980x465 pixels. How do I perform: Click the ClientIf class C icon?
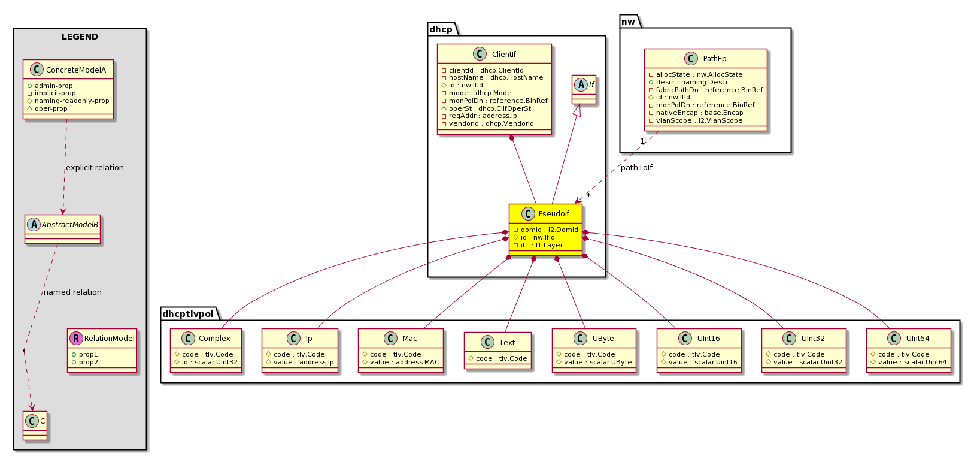click(480, 54)
